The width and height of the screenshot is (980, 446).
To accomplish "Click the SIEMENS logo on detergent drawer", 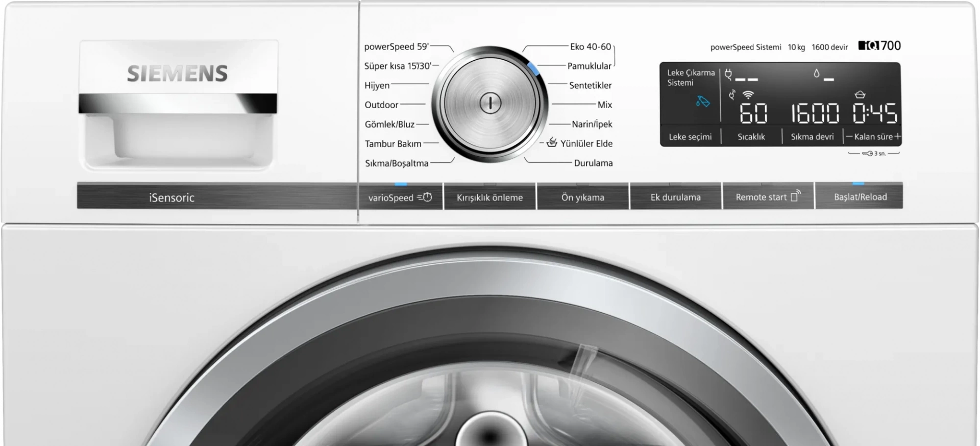I will tap(177, 73).
